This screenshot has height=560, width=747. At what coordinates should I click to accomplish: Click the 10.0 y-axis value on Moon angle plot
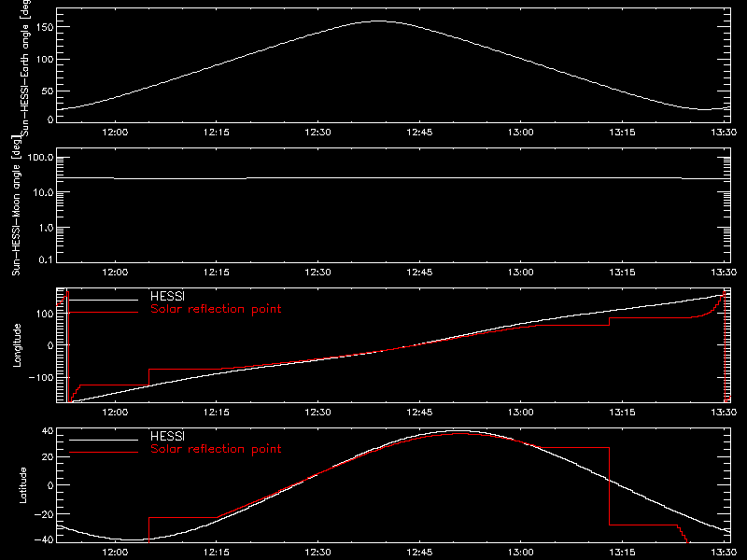(x=43, y=192)
